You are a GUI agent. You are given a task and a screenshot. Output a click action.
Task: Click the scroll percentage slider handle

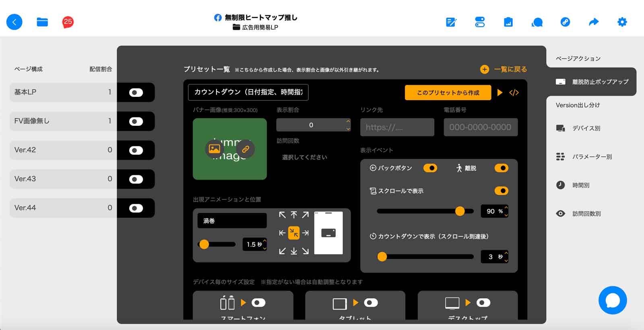pos(460,211)
